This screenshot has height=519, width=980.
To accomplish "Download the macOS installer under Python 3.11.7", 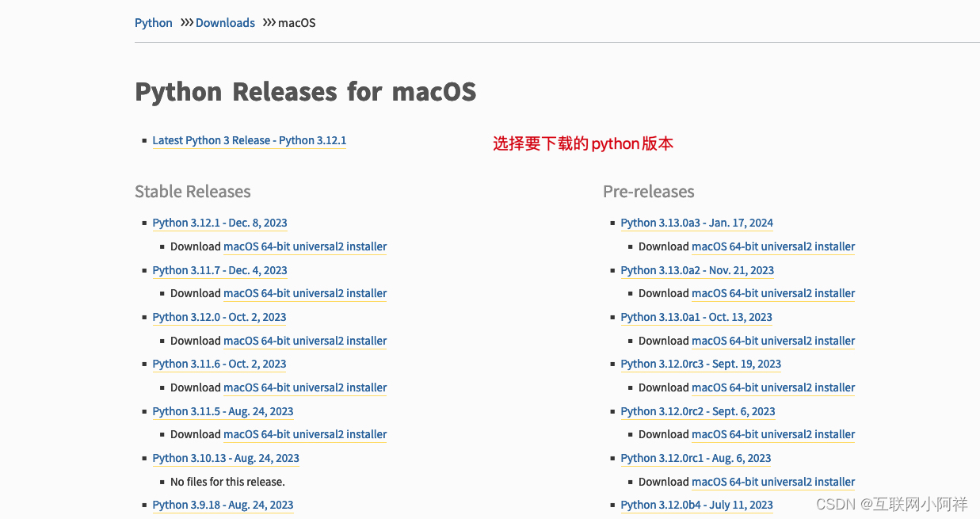I will (x=305, y=293).
